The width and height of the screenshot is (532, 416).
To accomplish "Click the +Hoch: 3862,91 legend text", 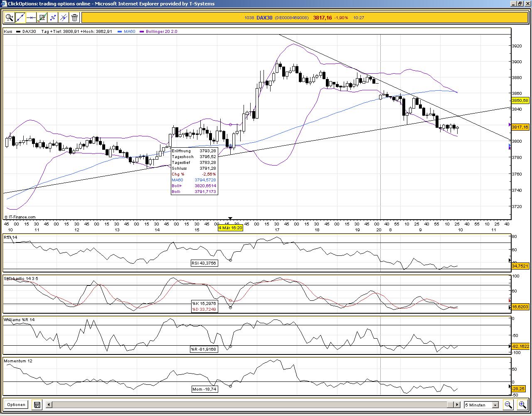I will pos(96,32).
